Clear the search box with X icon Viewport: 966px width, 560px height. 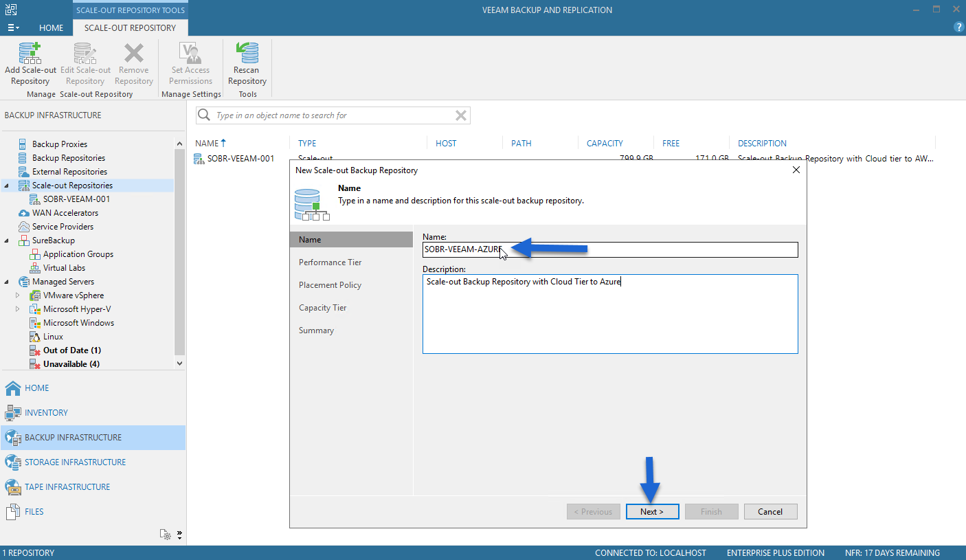[461, 115]
